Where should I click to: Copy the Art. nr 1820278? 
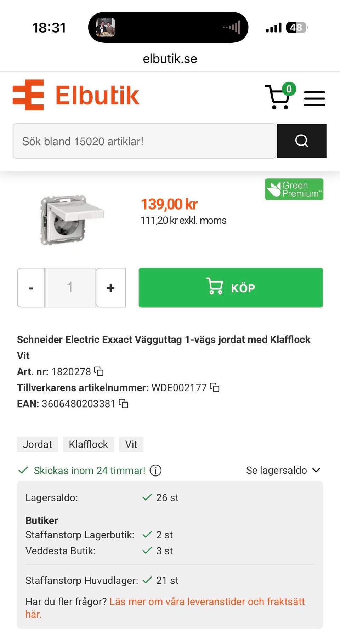99,371
